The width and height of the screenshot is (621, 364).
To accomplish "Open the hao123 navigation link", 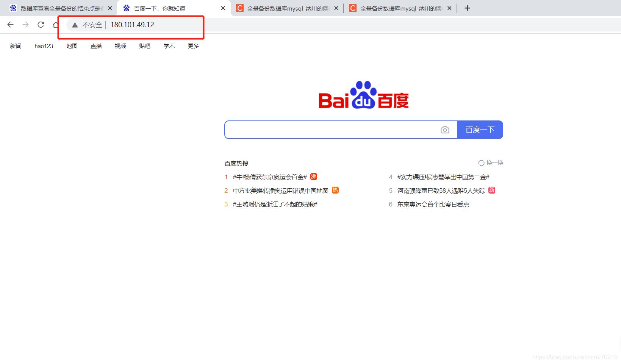I will pyautogui.click(x=44, y=46).
